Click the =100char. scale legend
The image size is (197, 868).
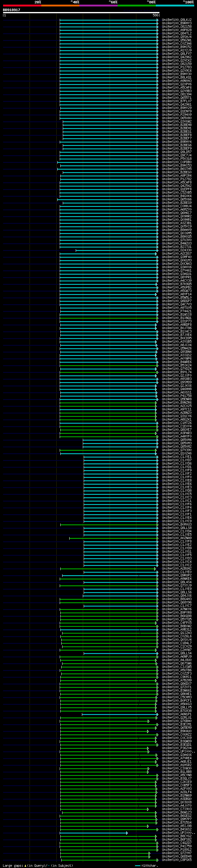point(146,865)
